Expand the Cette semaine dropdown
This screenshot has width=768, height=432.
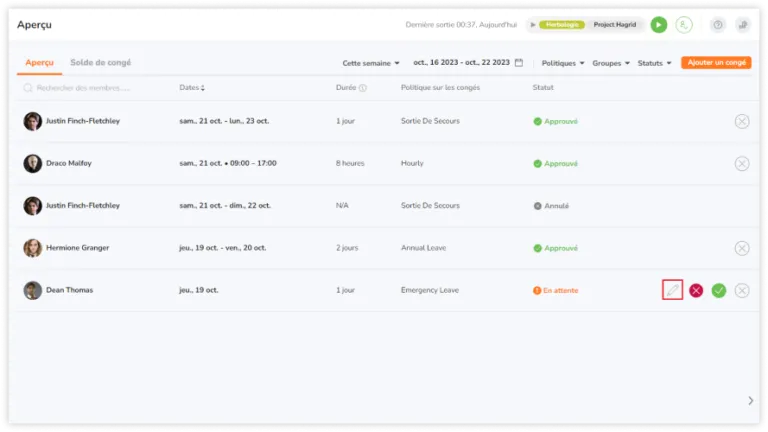[371, 63]
